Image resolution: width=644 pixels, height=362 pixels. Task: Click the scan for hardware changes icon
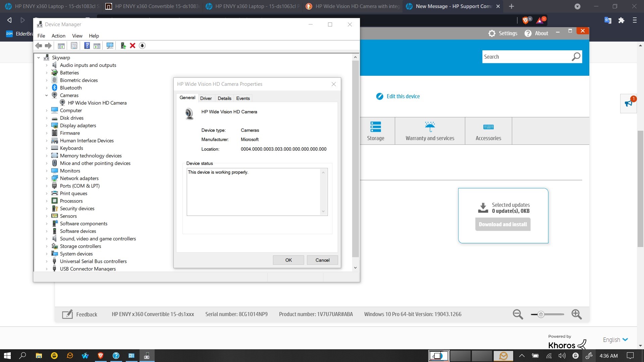pos(109,46)
